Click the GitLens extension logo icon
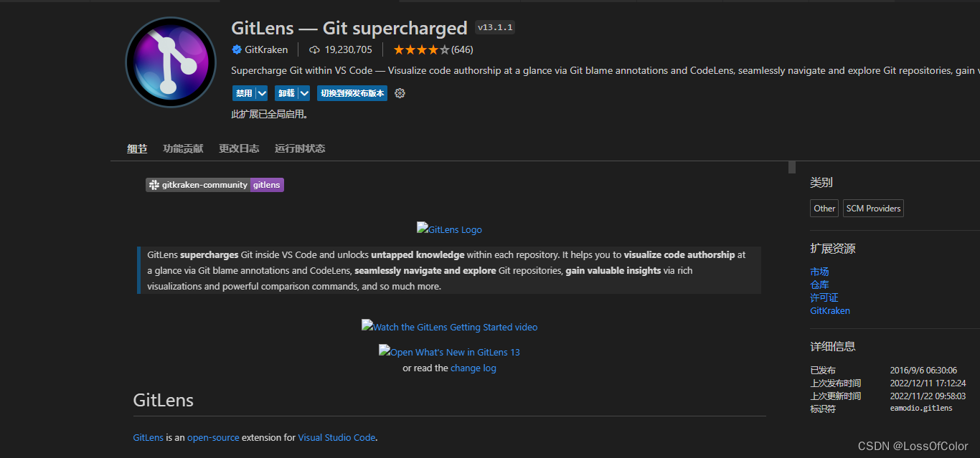Image resolution: width=980 pixels, height=458 pixels. pos(171,62)
